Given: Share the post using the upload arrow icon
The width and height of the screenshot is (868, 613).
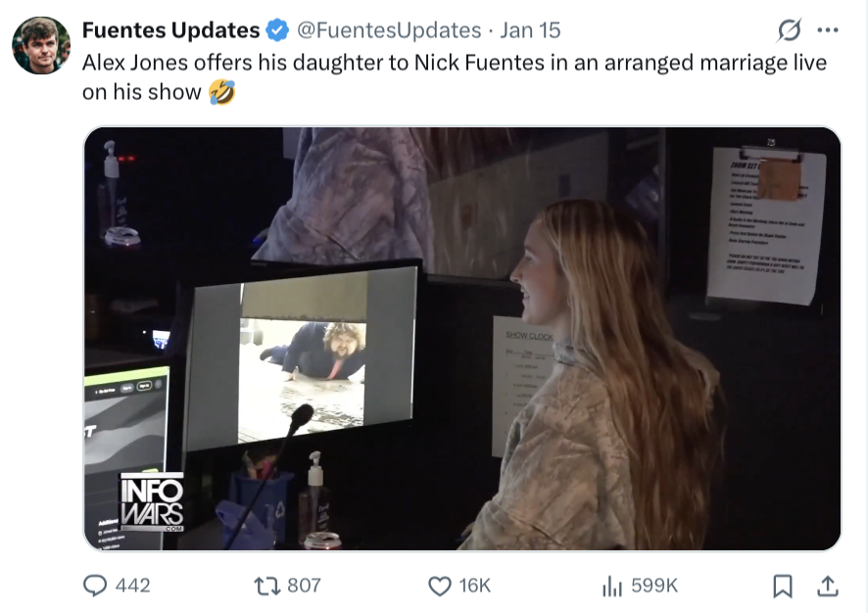Looking at the screenshot, I should [x=828, y=586].
